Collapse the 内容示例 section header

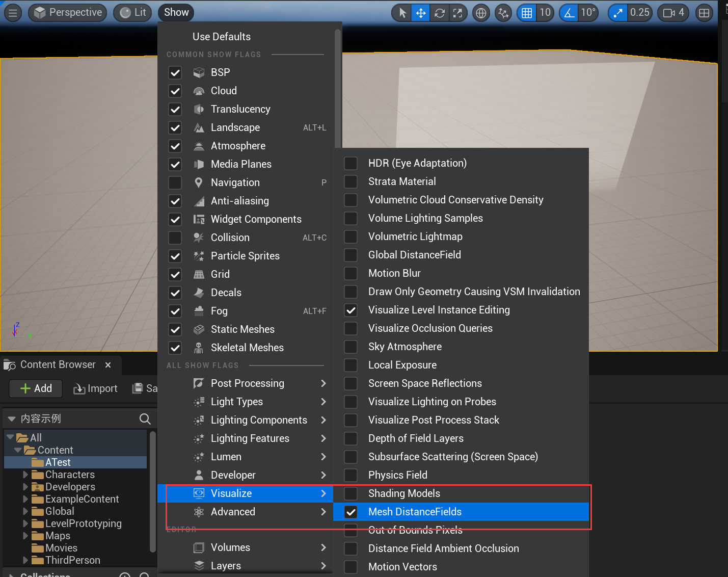(11, 419)
